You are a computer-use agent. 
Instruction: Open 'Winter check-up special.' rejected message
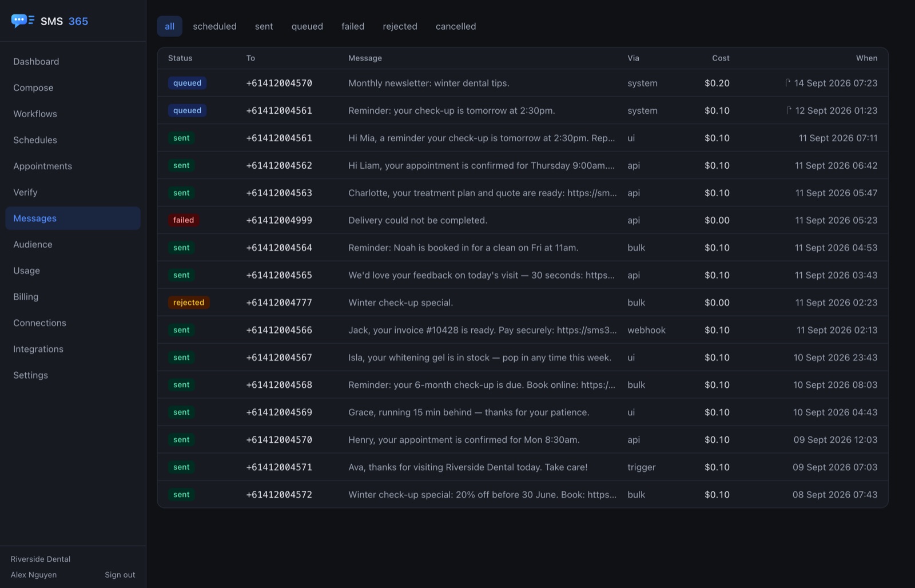[401, 303]
